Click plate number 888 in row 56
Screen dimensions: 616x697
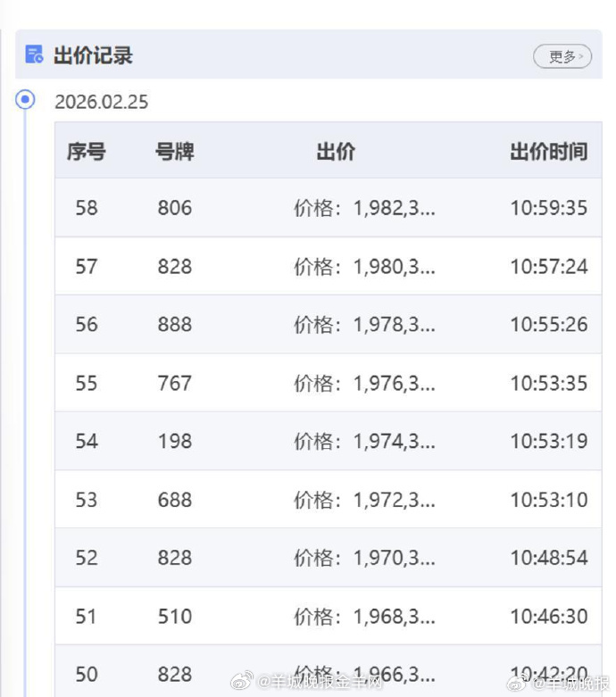[174, 324]
